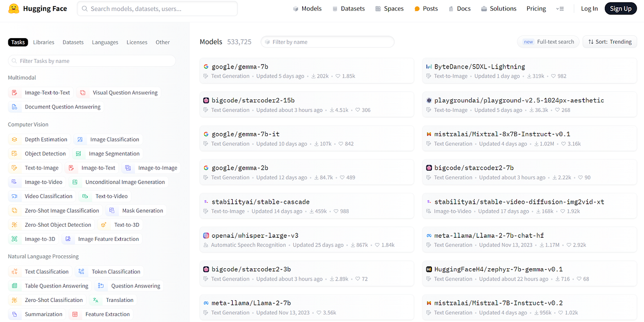
Task: Switch to the Licenses filter tab
Action: click(x=137, y=42)
